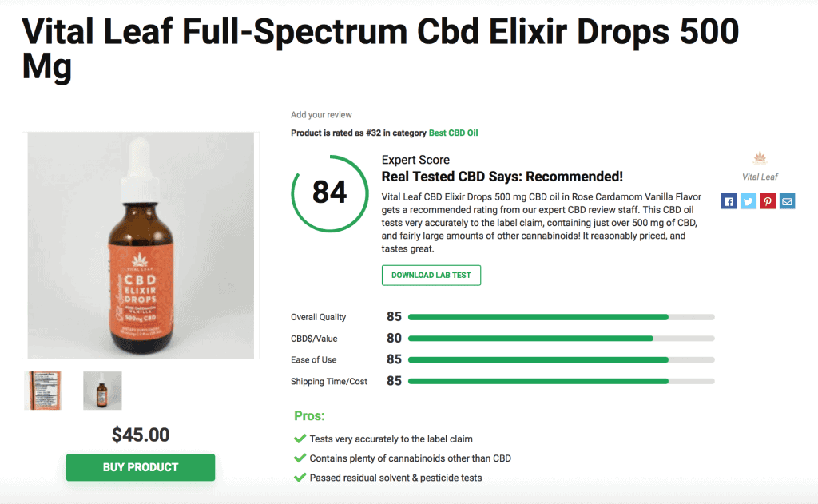Click the Expert Score 84 circle
Screen dimensions: 818x504
(329, 193)
